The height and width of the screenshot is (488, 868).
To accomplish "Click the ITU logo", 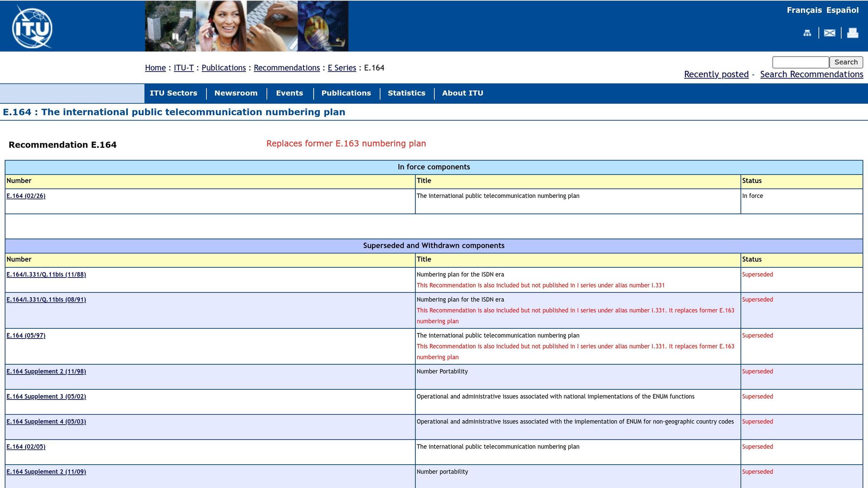I will coord(32,27).
